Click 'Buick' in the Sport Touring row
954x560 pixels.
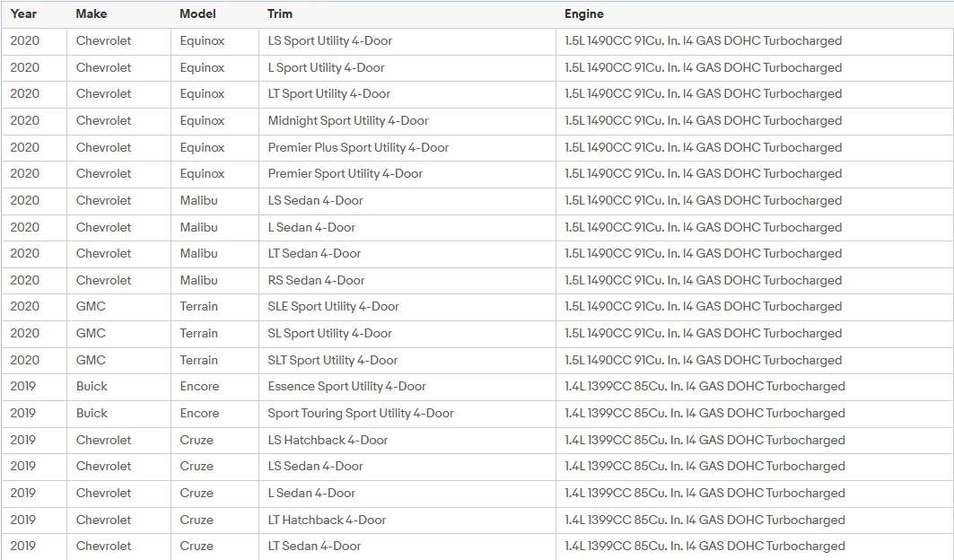click(92, 413)
